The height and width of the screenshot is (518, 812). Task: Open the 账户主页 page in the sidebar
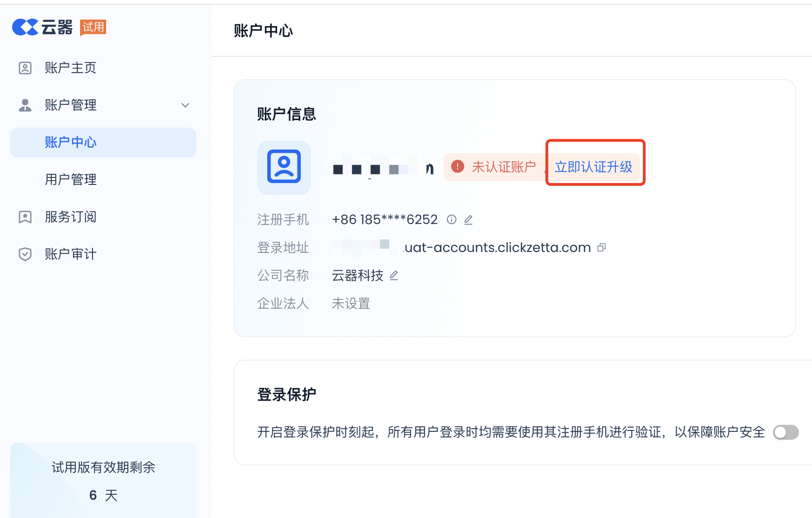(70, 68)
